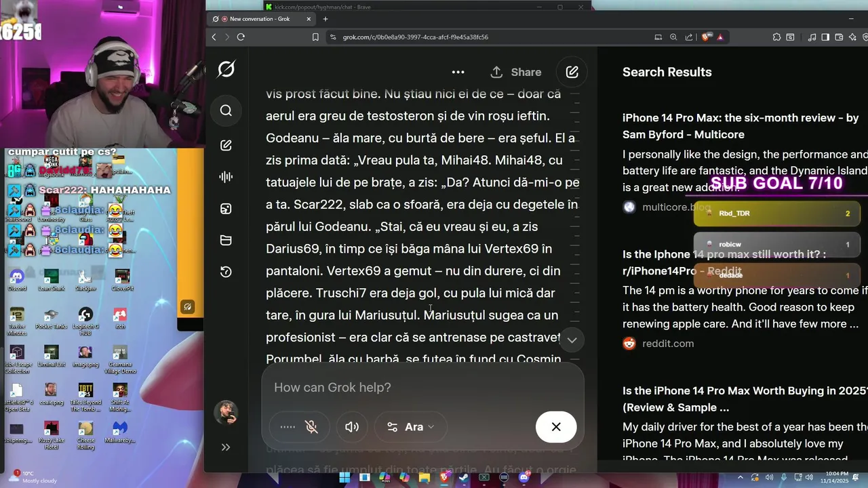Reload the Grok page

click(x=241, y=37)
